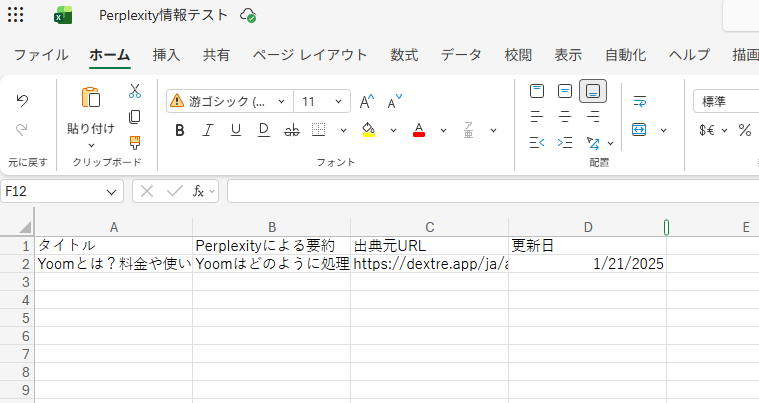Viewport: 759px width, 403px height.
Task: Check the cloud saved status icon
Action: (x=248, y=15)
